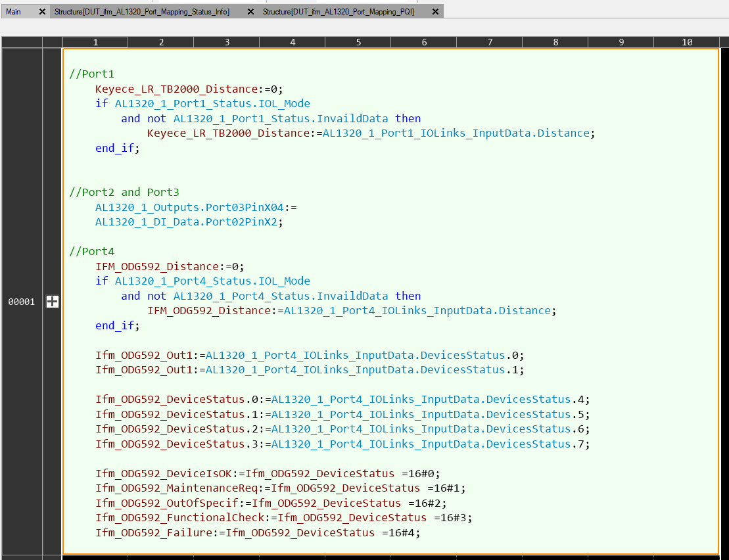
Task: Close the Main tab
Action: (42, 12)
